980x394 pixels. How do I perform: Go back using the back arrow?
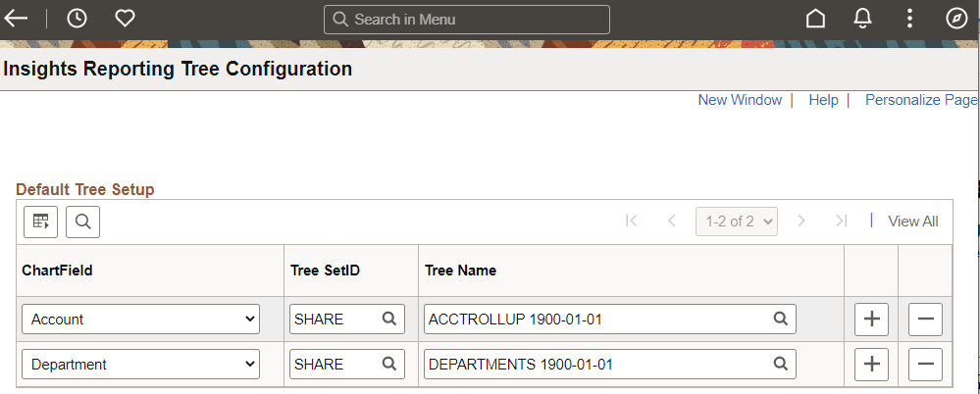pos(16,19)
